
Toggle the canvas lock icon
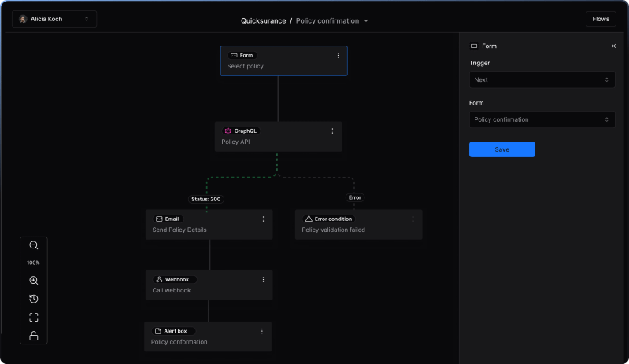coord(34,336)
